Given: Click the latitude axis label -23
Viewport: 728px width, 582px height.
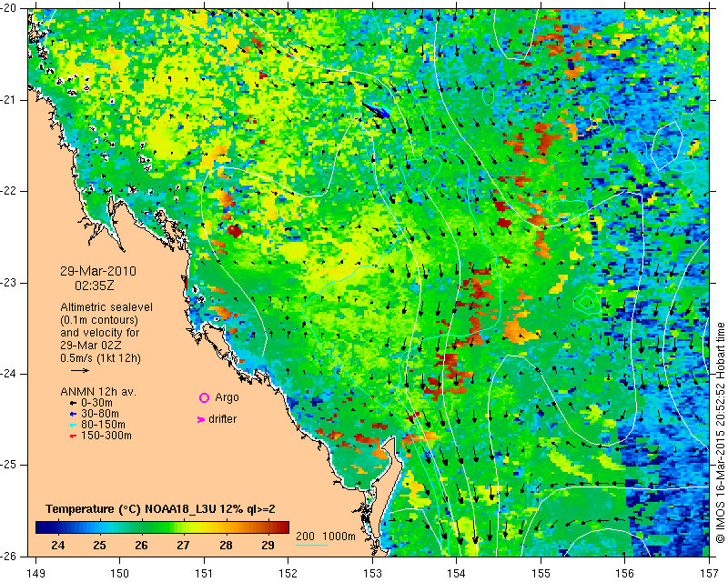Looking at the screenshot, I should click(9, 283).
